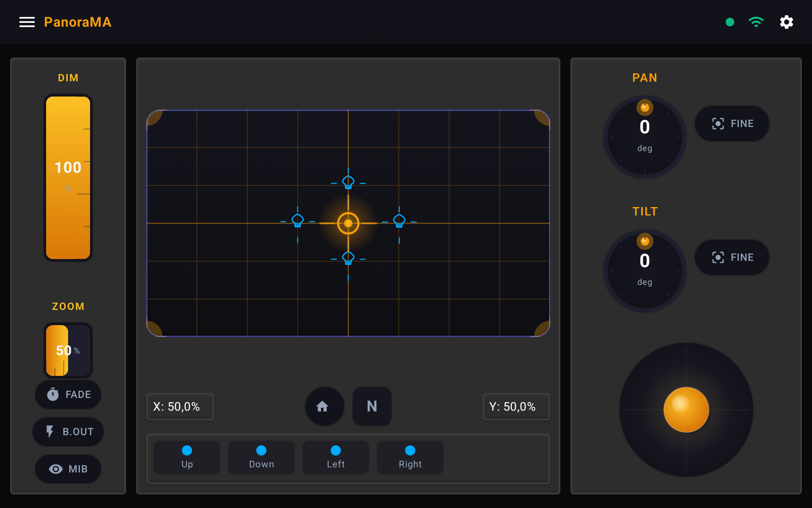Select the Right preset
The height and width of the screenshot is (508, 812).
pyautogui.click(x=410, y=458)
